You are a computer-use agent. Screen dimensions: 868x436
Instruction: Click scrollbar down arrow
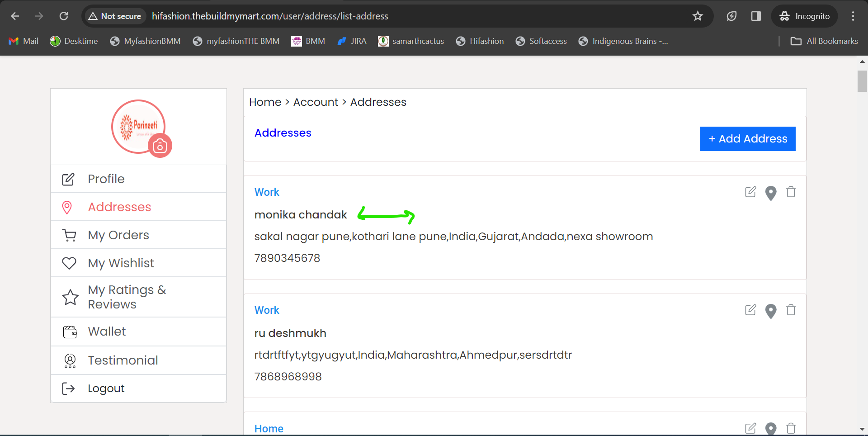coord(862,429)
